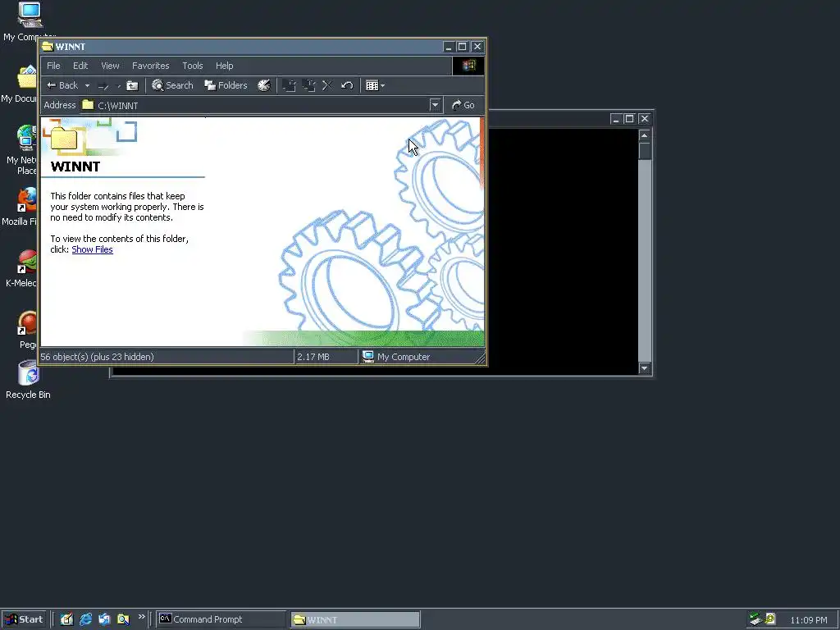The height and width of the screenshot is (630, 840).
Task: Minimize the Command Prompt window
Action: [616, 118]
